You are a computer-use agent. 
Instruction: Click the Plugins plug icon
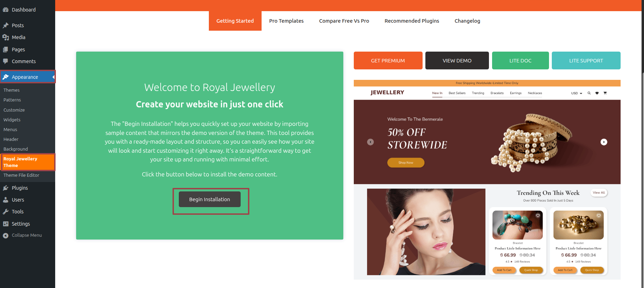(x=6, y=188)
